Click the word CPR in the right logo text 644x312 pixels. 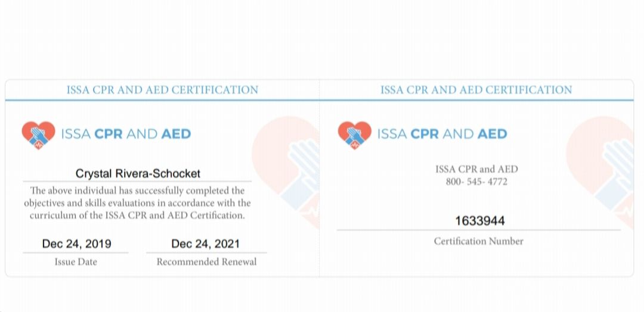tap(425, 134)
